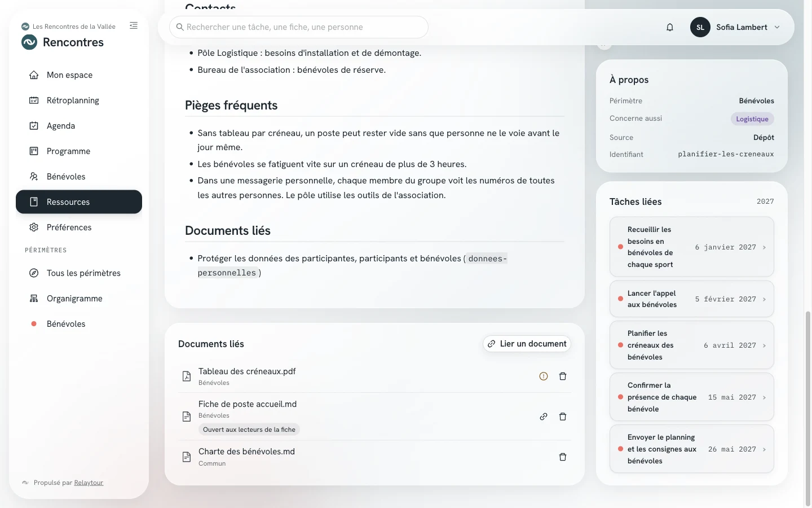Viewport: 812px width, 508px height.
Task: Open task Planifier les créneaux des bénévoles
Action: (x=692, y=345)
